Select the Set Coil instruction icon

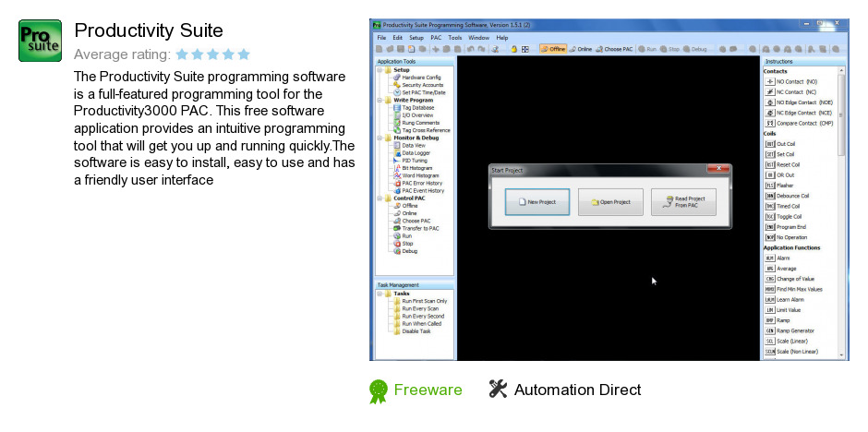[769, 154]
